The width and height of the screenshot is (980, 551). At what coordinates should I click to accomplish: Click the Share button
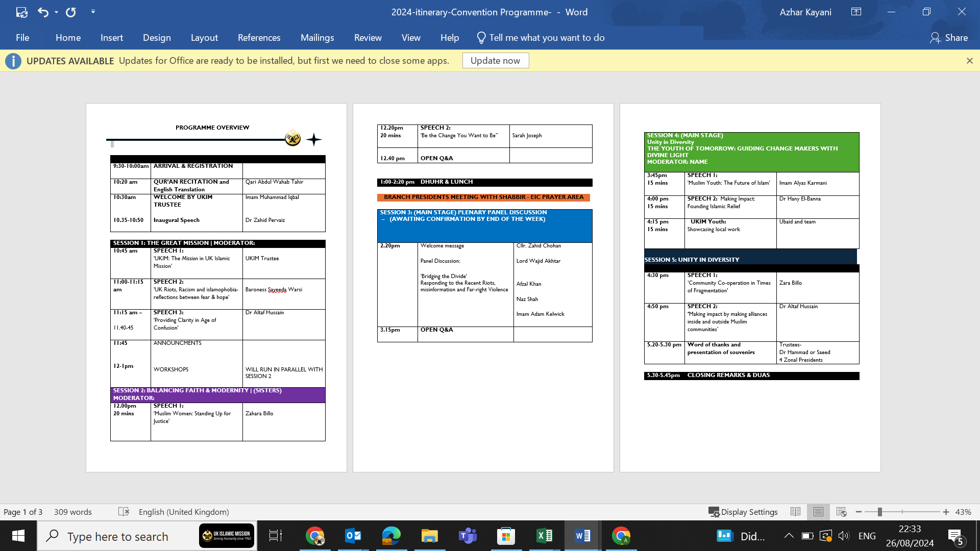949,38
